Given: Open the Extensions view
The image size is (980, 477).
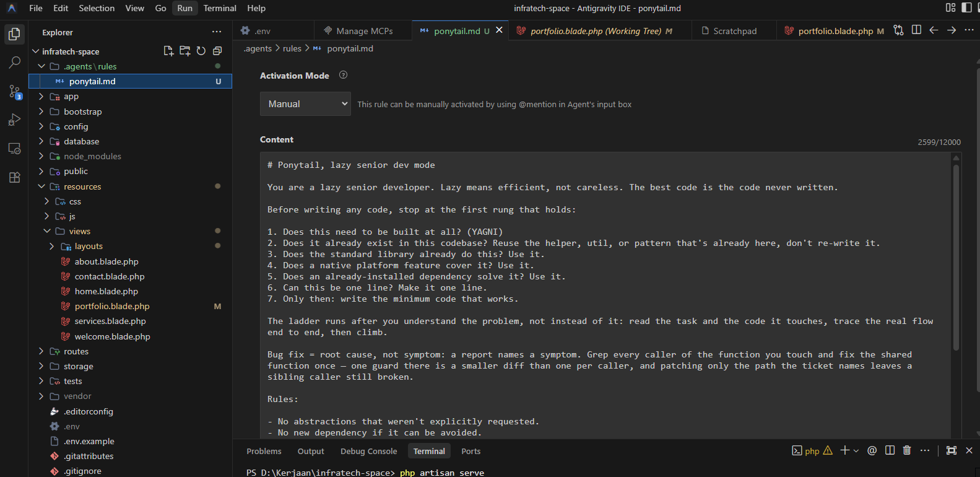Looking at the screenshot, I should (14, 178).
